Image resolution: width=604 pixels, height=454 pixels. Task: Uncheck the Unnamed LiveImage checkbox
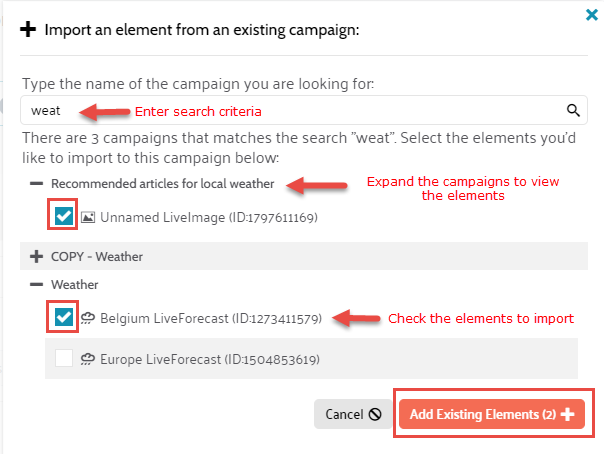coord(63,216)
